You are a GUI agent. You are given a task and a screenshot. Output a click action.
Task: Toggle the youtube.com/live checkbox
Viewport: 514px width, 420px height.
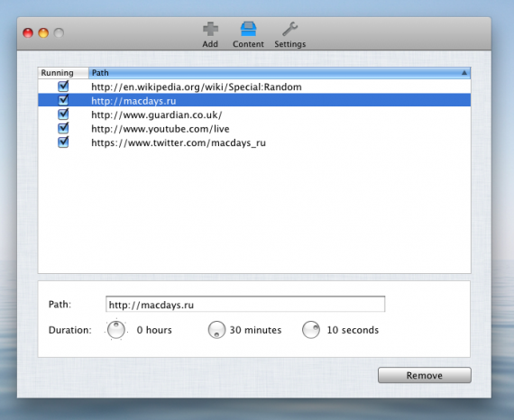63,128
